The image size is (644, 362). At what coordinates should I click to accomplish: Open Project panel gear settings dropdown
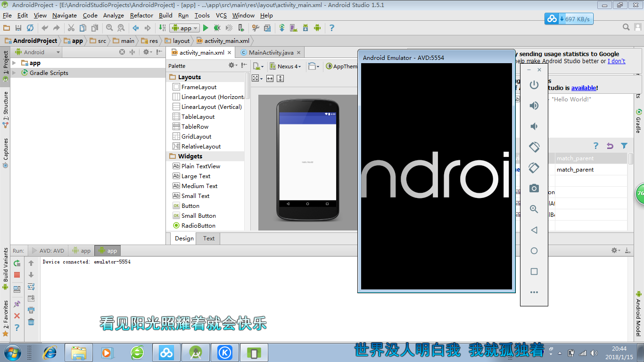click(147, 52)
